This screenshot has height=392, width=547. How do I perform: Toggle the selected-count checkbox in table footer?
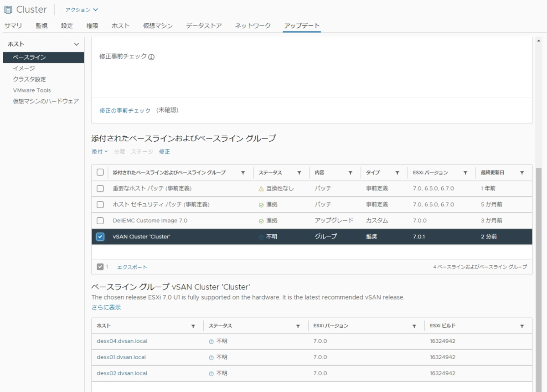pos(100,267)
